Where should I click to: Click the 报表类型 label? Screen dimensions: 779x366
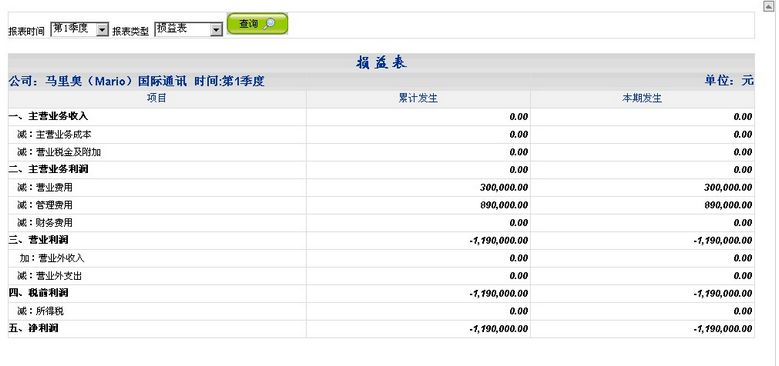130,31
